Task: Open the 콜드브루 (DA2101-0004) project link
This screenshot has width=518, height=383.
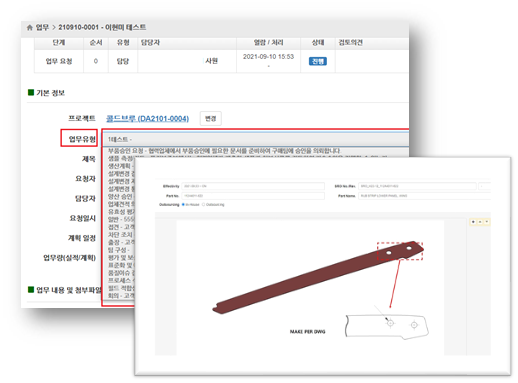Action: (x=147, y=118)
